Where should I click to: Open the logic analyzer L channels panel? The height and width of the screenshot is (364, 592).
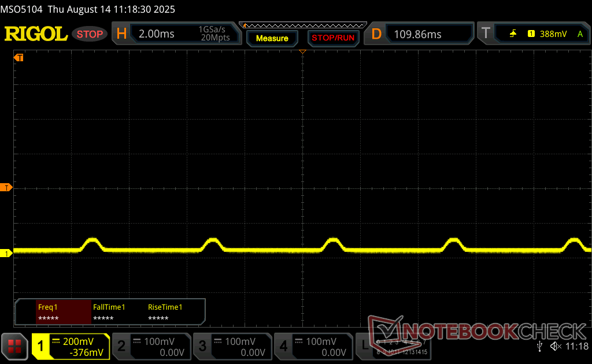(393, 346)
